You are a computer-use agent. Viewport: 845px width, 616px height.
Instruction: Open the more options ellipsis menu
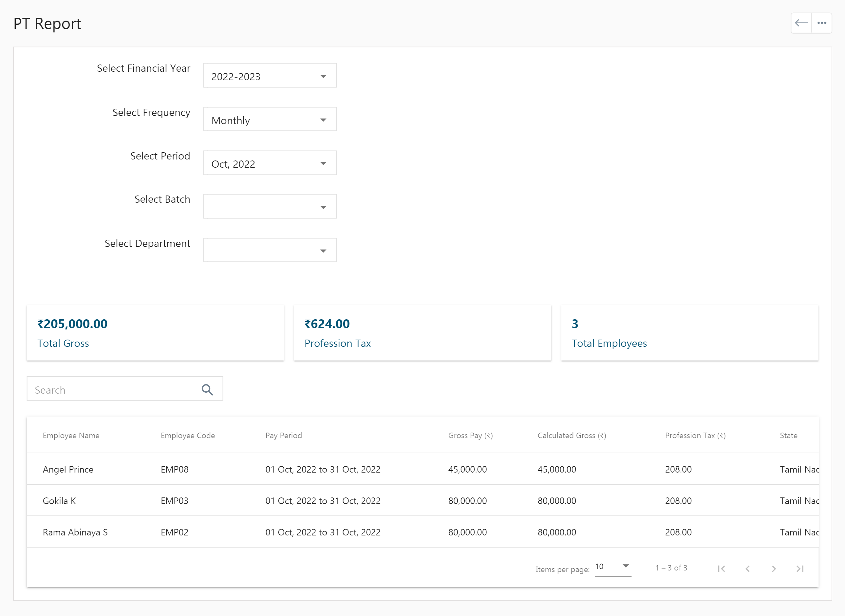[x=821, y=23]
